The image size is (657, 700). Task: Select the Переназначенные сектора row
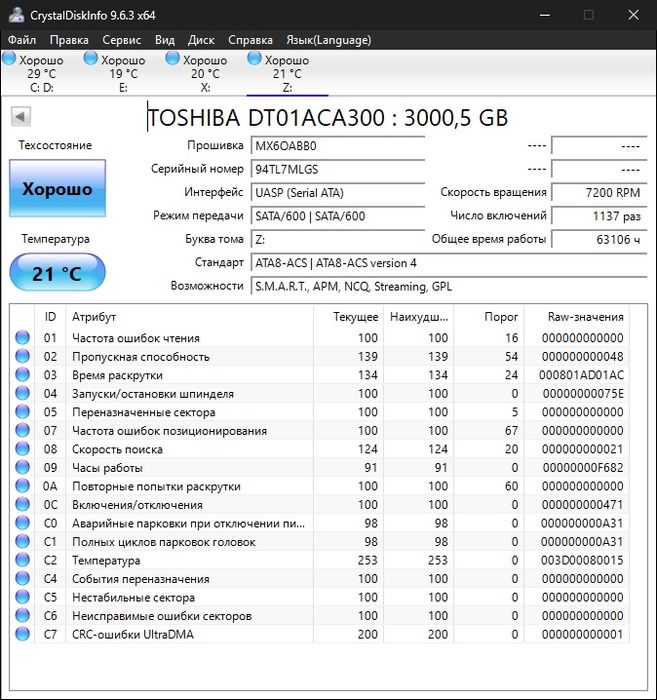pos(320,412)
